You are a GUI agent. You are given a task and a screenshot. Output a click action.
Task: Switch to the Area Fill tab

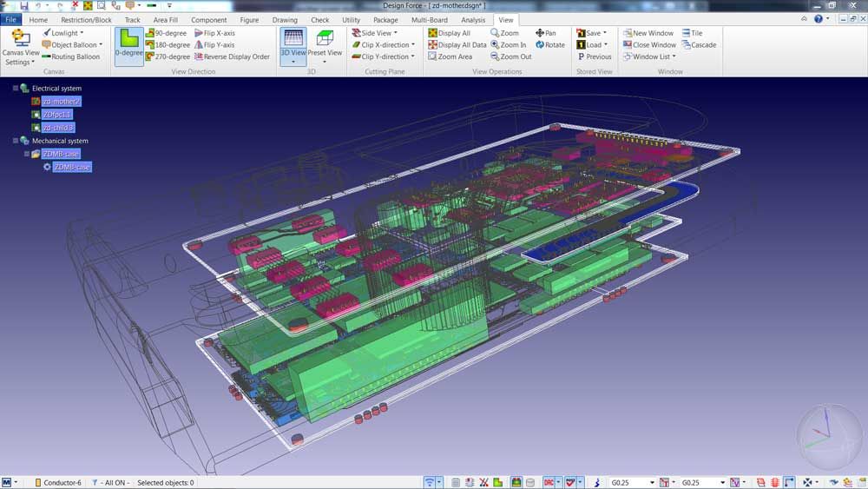click(x=166, y=19)
